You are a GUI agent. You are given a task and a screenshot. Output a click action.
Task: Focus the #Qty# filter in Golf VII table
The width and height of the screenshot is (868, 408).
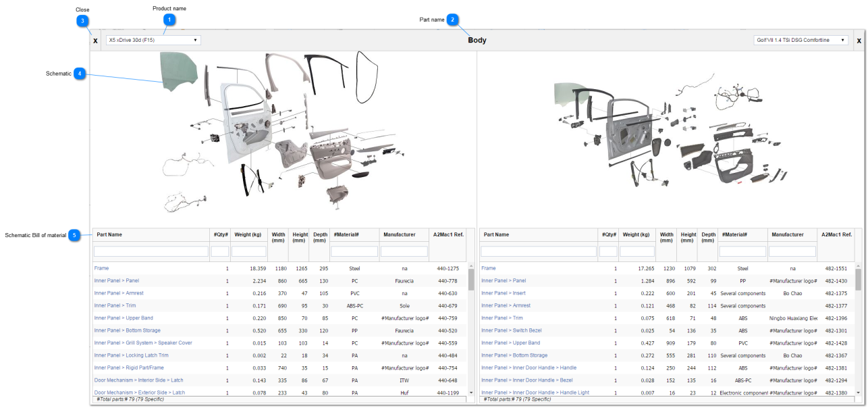tap(608, 251)
